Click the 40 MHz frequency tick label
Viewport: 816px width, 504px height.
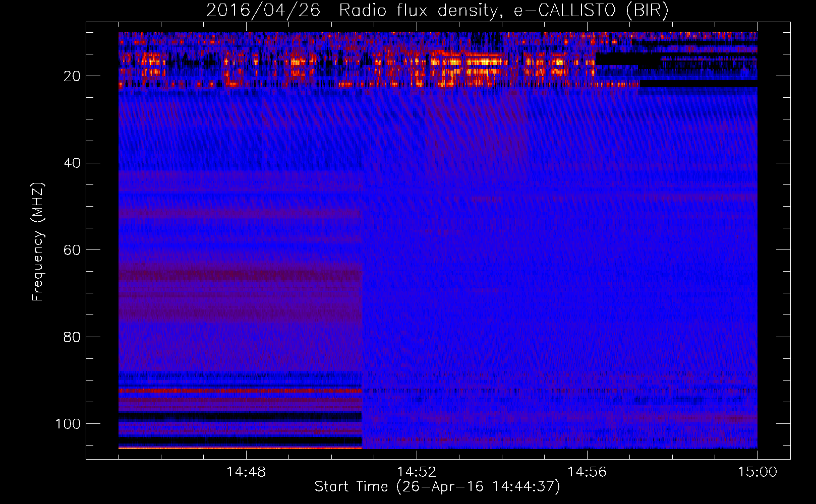[72, 163]
